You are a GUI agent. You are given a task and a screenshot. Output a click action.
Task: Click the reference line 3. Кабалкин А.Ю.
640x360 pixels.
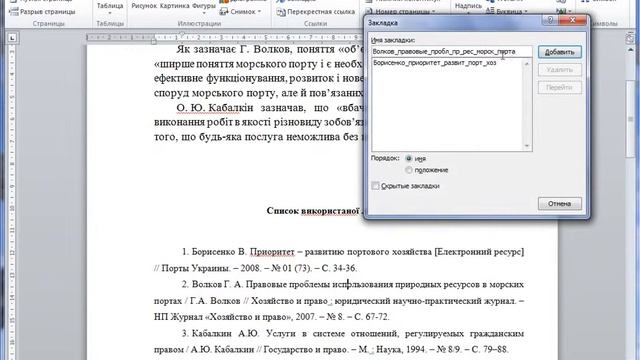click(353, 333)
